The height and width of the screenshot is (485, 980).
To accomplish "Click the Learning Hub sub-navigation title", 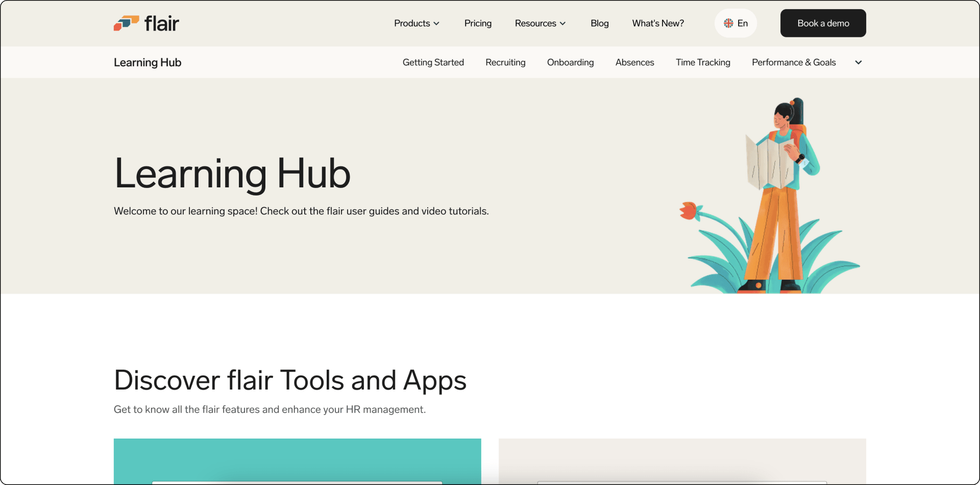I will (x=148, y=62).
